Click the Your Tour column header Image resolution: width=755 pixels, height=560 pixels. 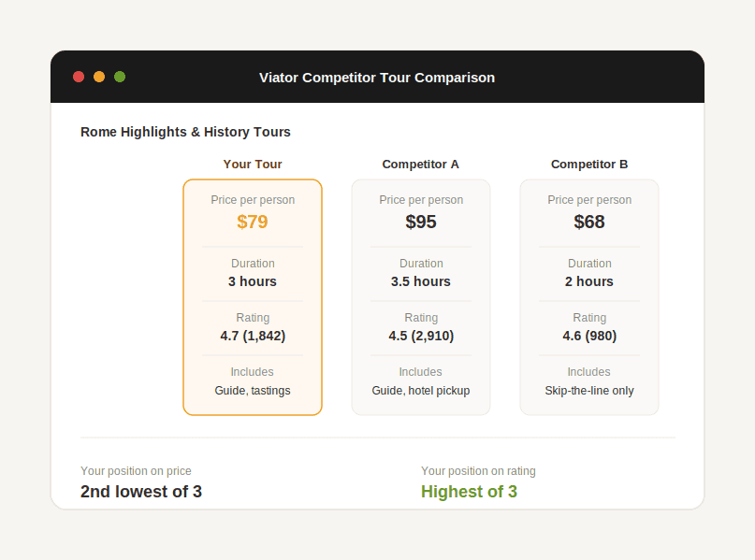coord(253,164)
